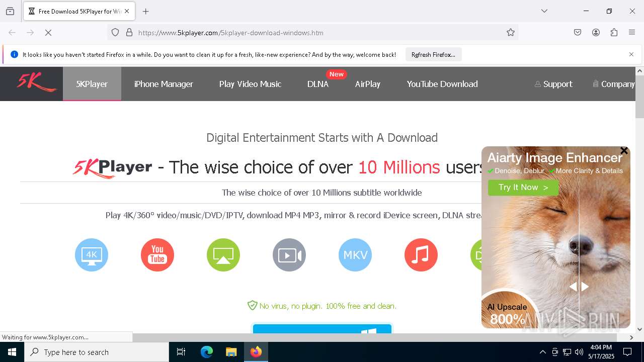Click the green AirPlay mirroring icon

(x=223, y=255)
